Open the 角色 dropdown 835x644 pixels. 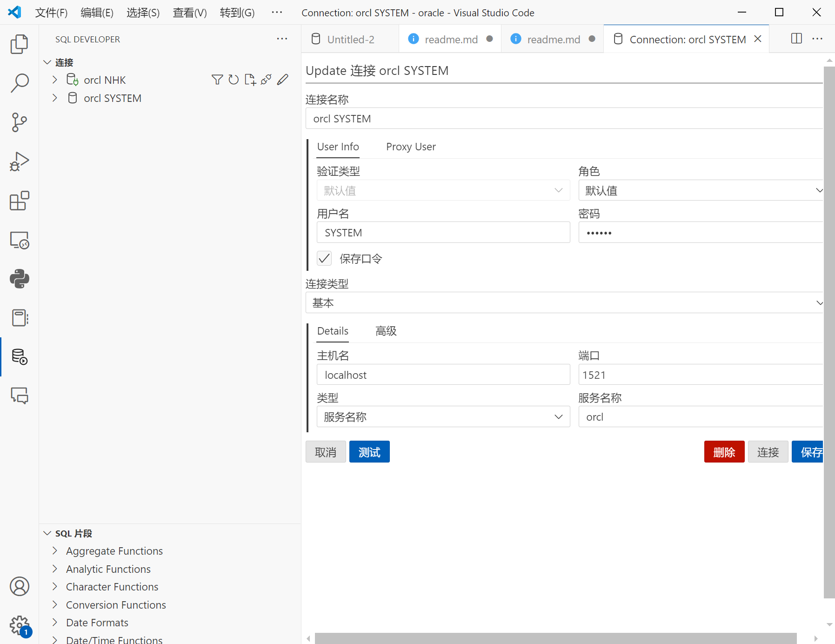pyautogui.click(x=701, y=190)
